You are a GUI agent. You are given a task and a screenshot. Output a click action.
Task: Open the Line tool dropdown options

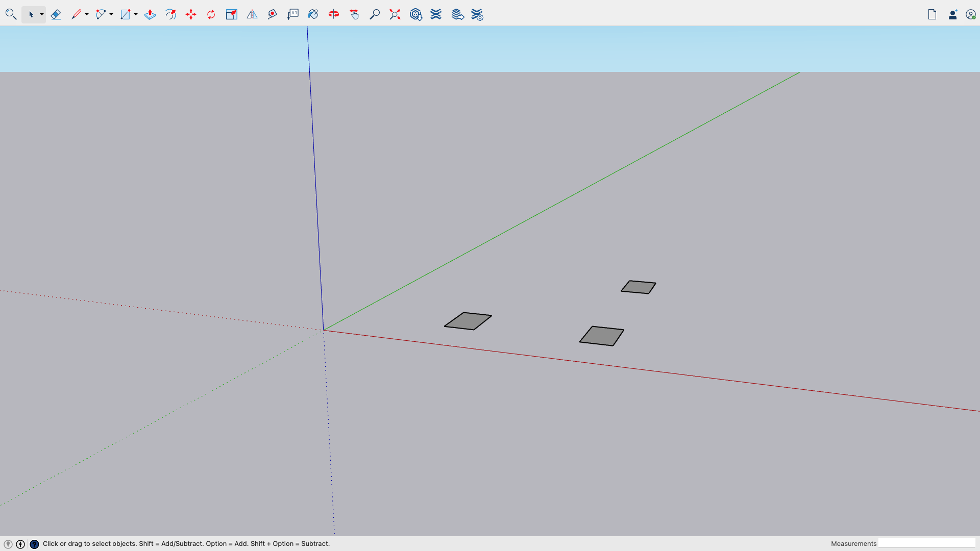(x=86, y=14)
